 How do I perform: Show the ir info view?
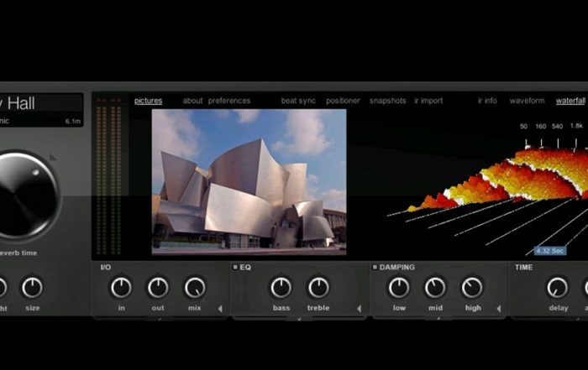coord(487,101)
